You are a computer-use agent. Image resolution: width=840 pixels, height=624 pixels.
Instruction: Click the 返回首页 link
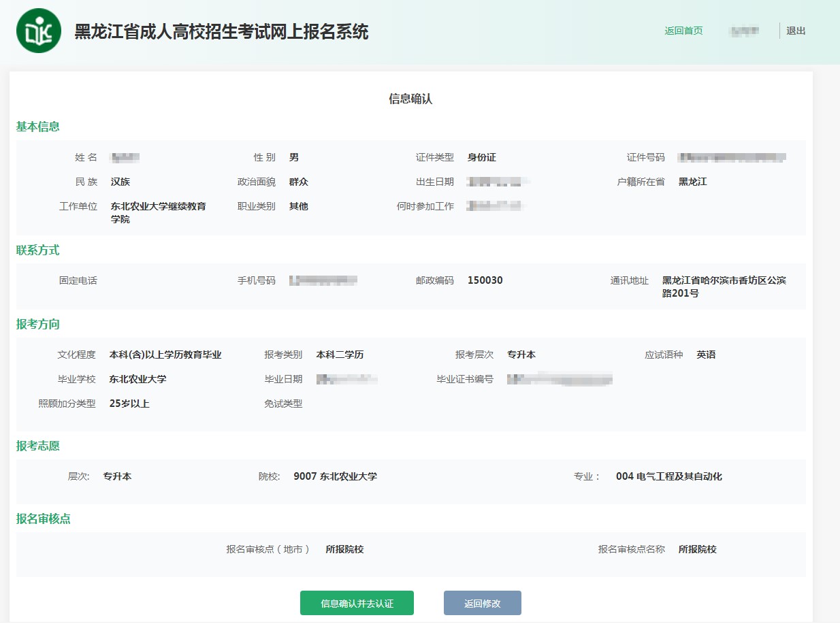point(683,31)
